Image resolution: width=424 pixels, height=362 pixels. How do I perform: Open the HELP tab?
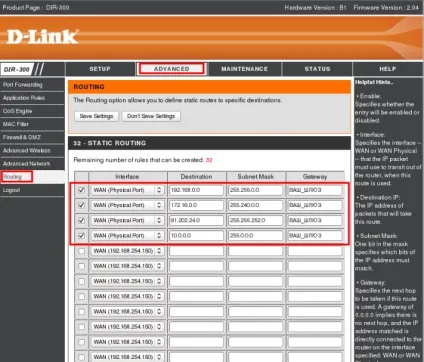(x=388, y=69)
